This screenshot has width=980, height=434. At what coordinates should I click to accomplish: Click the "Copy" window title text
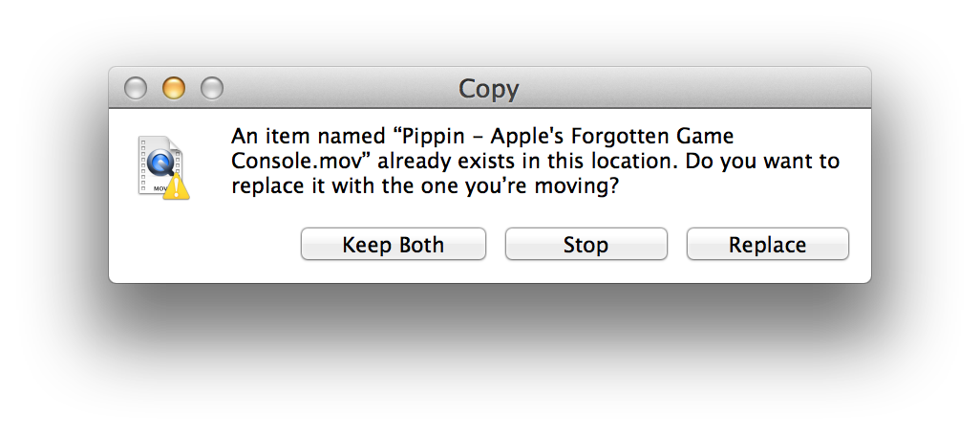488,89
